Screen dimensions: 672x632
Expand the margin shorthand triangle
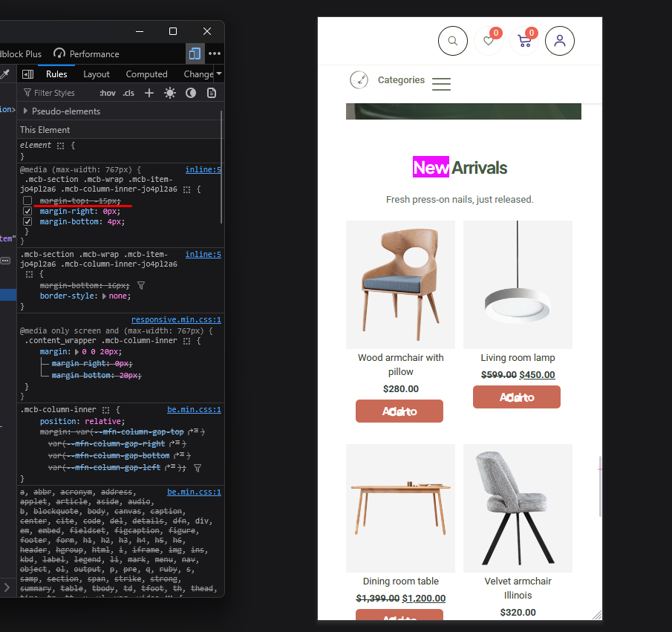point(77,352)
